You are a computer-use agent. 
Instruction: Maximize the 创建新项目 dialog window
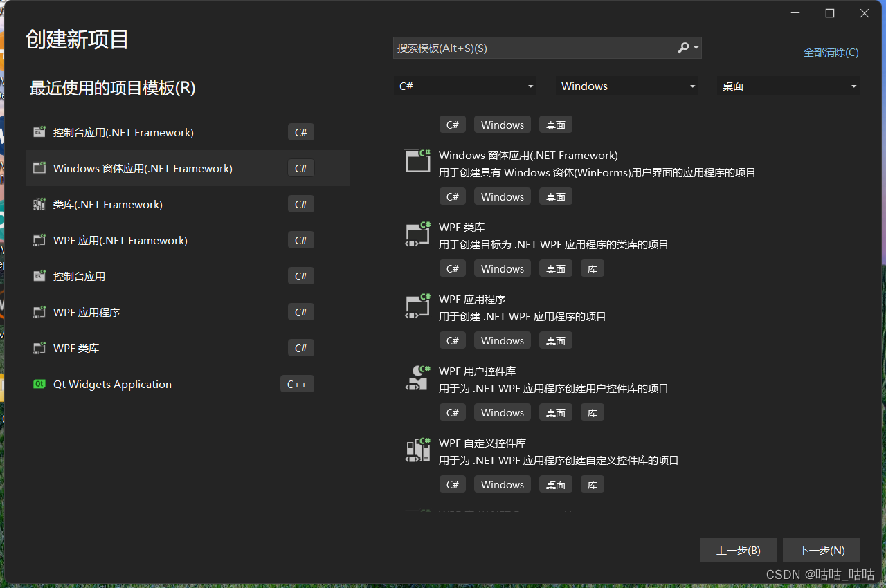[830, 13]
